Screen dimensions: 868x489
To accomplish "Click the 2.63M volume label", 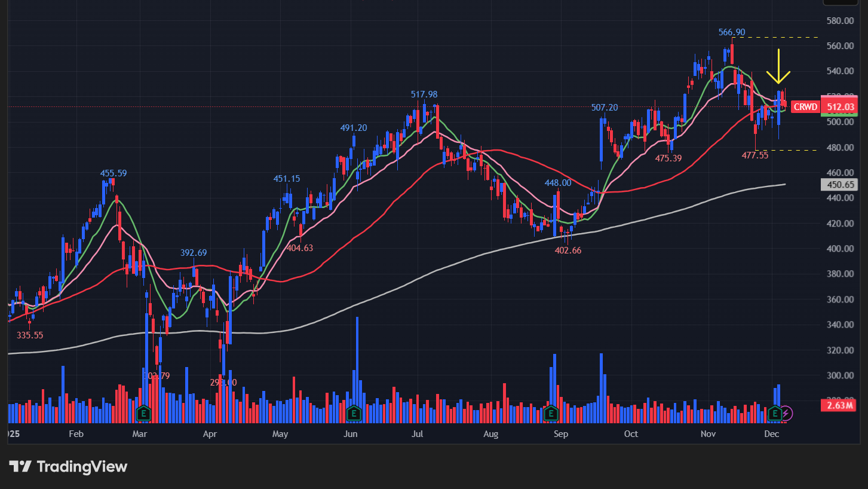I will tap(839, 405).
